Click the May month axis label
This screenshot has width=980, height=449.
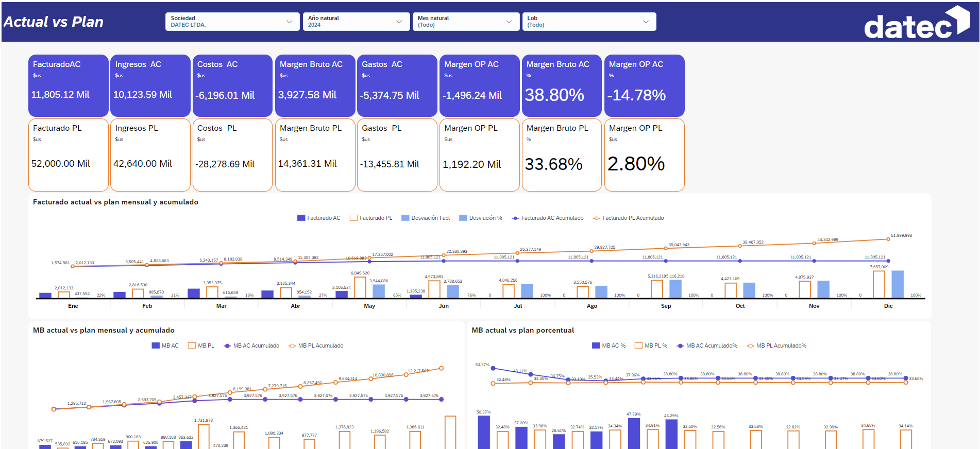369,306
